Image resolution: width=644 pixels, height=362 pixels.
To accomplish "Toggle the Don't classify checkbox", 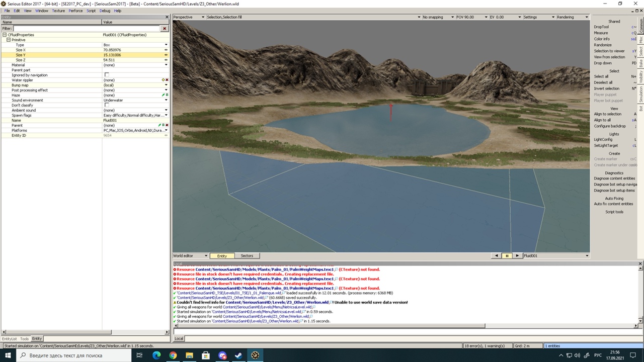I will (x=106, y=105).
